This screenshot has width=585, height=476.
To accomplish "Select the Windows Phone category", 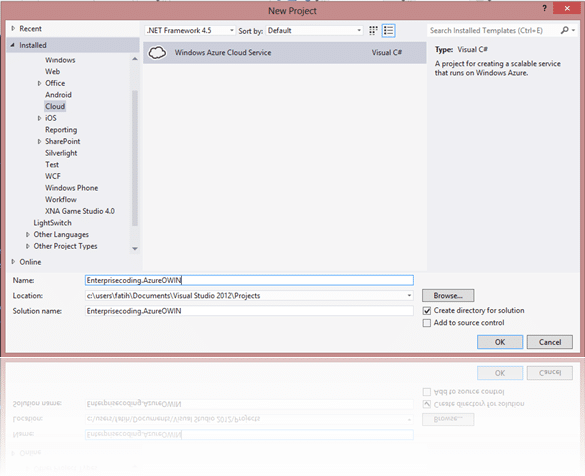I will pos(72,188).
